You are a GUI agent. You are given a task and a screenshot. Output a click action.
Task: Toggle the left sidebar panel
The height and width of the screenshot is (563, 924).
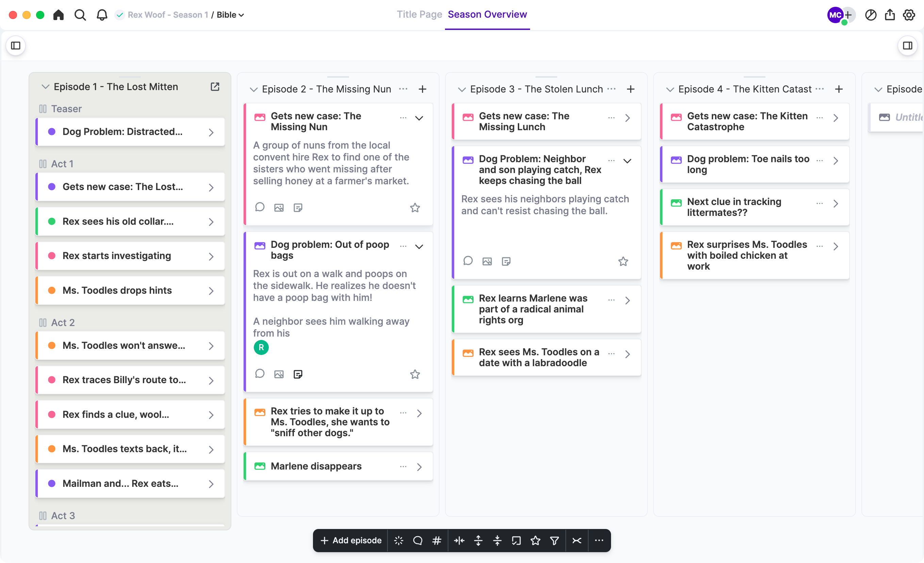coord(15,46)
